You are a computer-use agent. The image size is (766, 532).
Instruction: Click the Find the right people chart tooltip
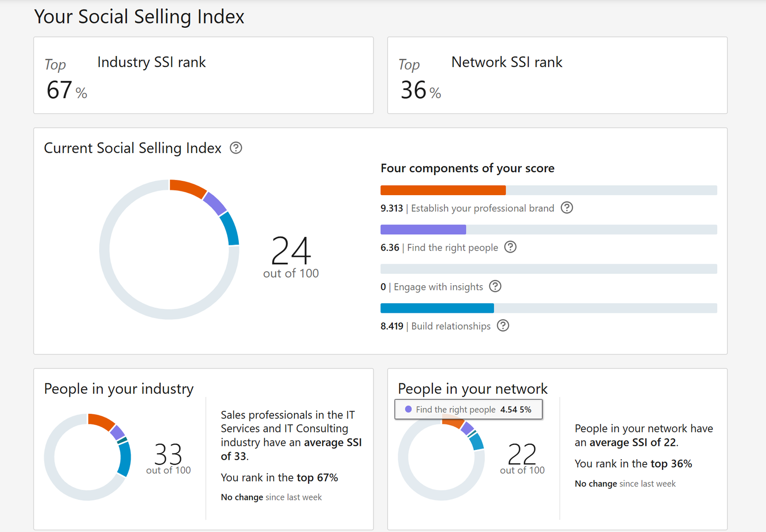point(468,410)
